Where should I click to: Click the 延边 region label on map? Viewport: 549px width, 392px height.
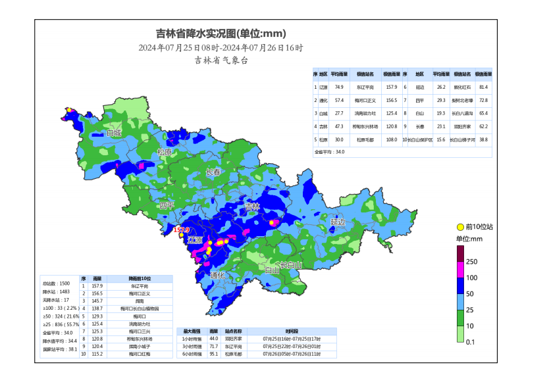(338, 222)
